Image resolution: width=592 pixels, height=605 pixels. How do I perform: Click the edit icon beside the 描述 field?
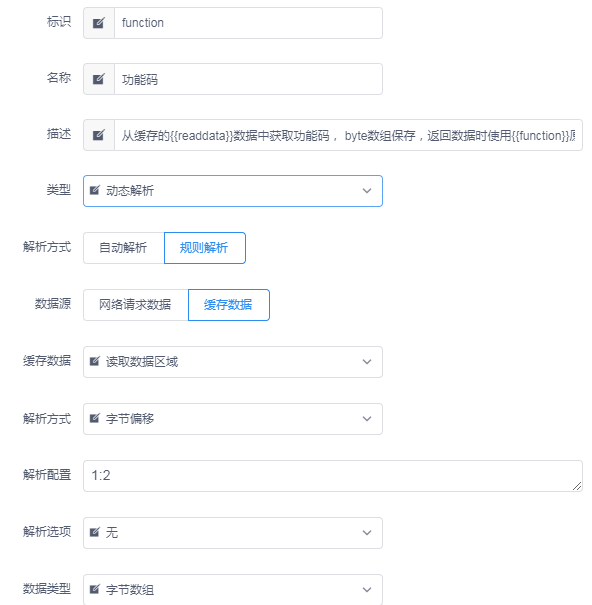point(99,135)
